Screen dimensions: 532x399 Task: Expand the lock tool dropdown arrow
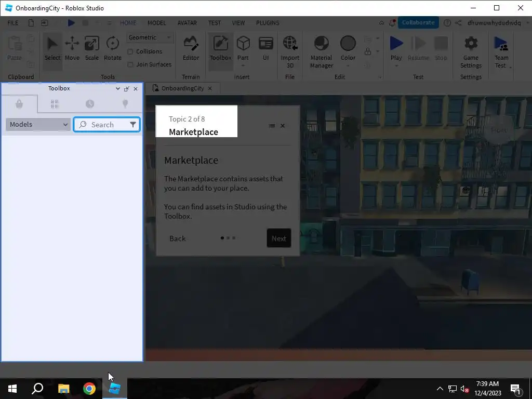[x=378, y=51]
